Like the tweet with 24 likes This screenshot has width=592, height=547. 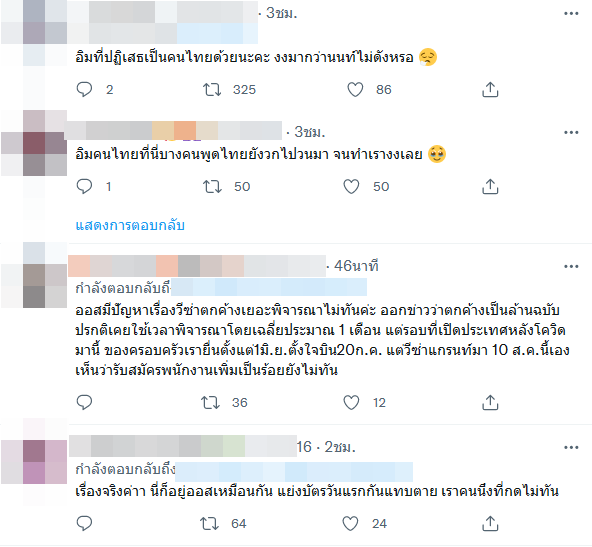coord(350,524)
